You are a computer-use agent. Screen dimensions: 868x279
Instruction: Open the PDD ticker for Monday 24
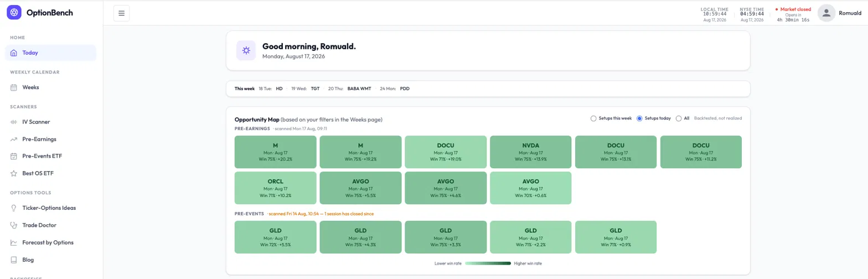click(x=405, y=89)
